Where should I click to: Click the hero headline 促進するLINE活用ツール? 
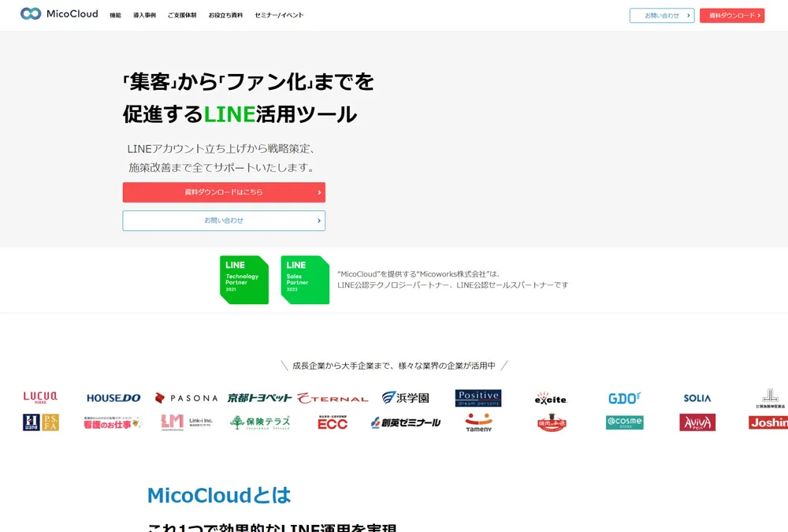pyautogui.click(x=240, y=114)
